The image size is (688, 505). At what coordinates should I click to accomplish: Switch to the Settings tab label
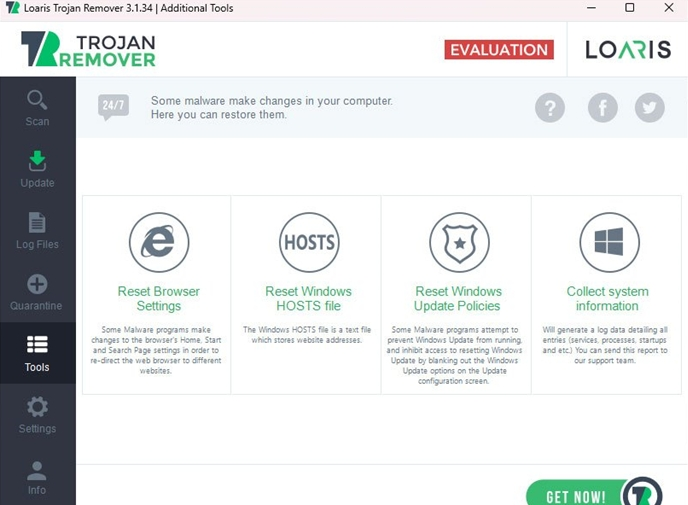[x=37, y=429]
